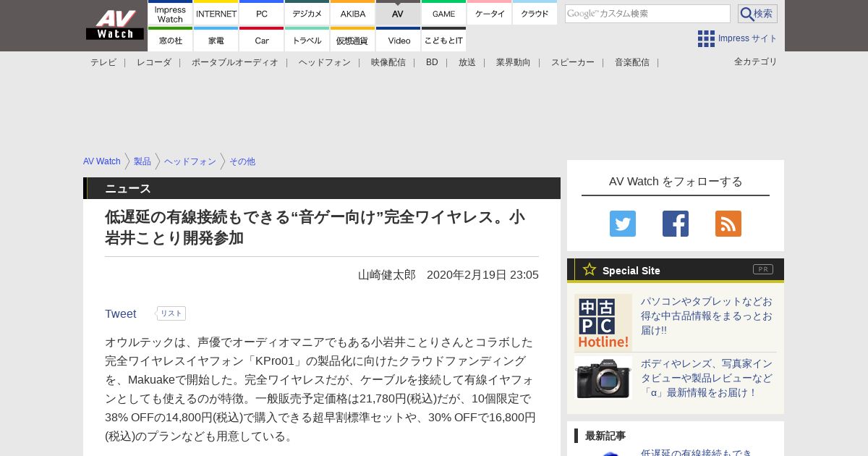868x456 pixels.
Task: Click the magnifier search button
Action: (x=757, y=14)
